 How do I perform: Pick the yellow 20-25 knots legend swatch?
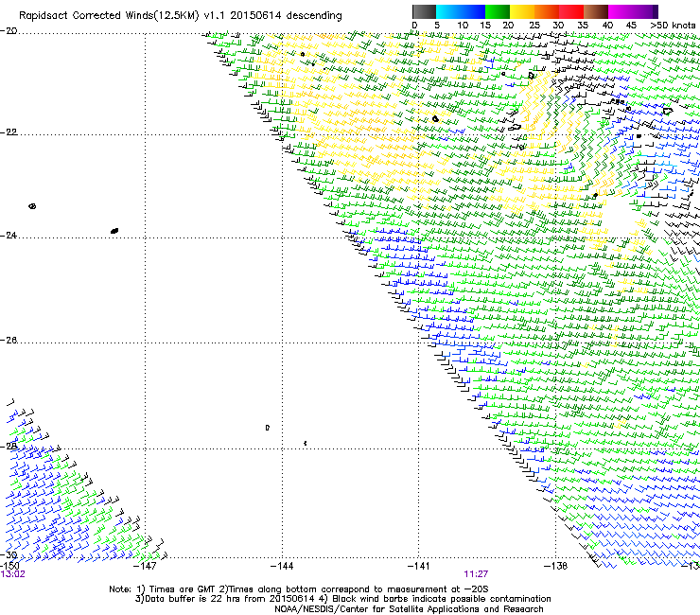pos(522,11)
